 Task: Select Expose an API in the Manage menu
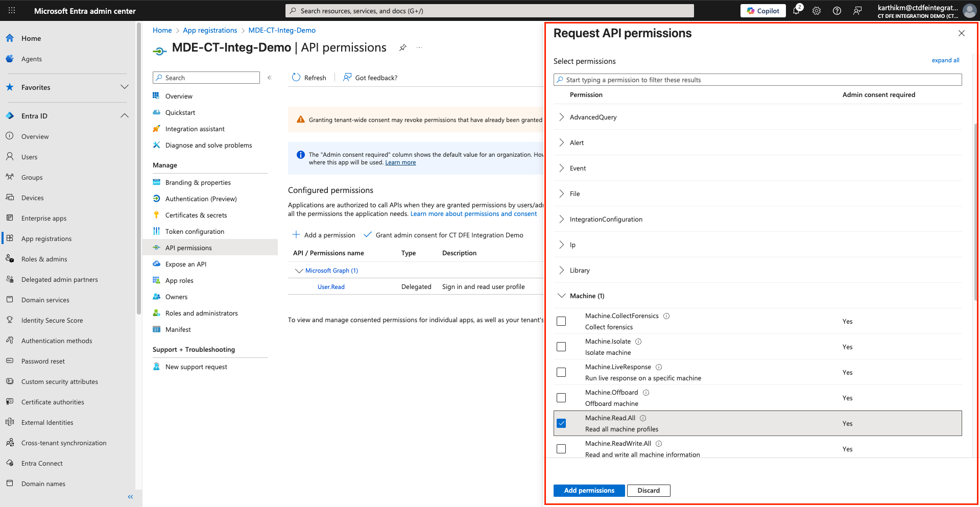click(185, 263)
